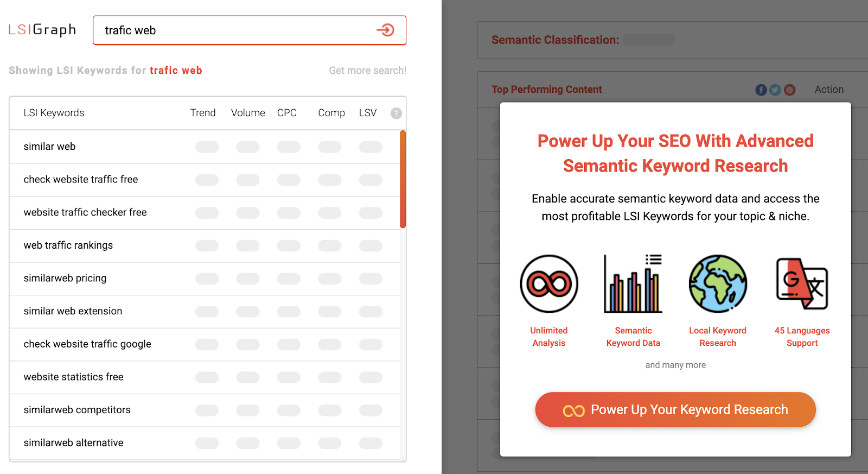The image size is (868, 474).
Task: Select similarweb pricing keyword
Action: (x=205, y=279)
